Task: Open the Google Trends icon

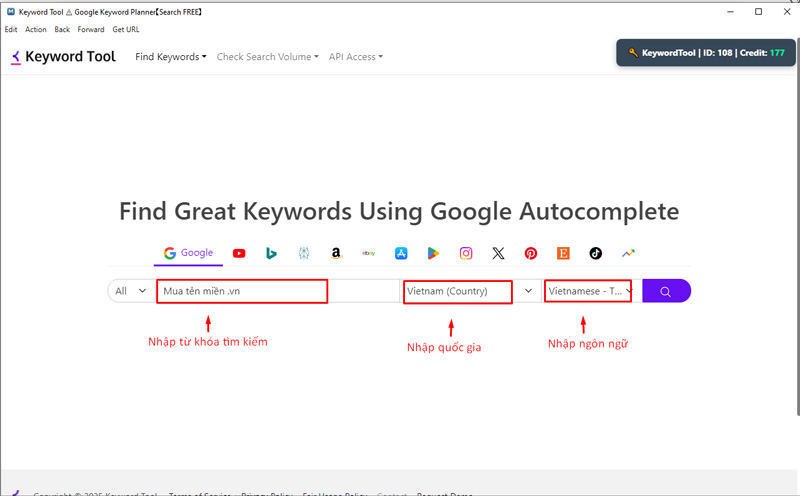Action: tap(628, 254)
